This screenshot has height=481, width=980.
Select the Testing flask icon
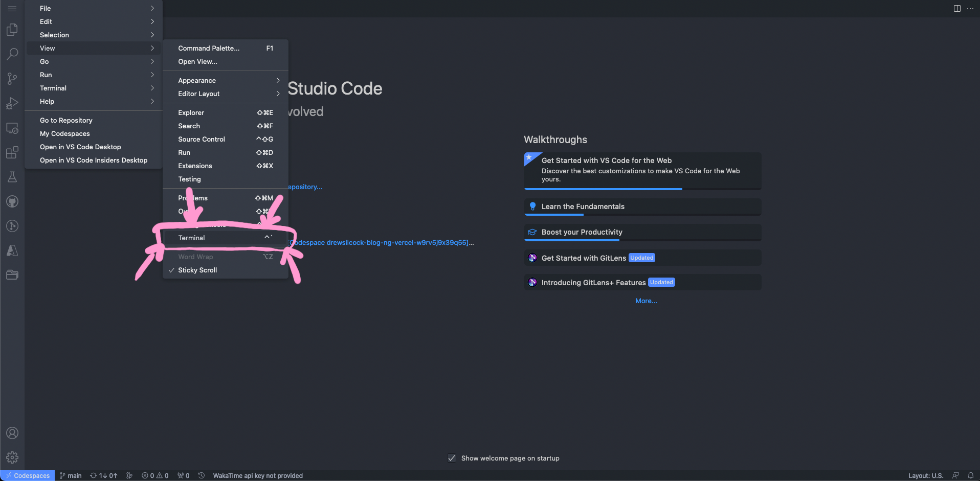pyautogui.click(x=12, y=176)
